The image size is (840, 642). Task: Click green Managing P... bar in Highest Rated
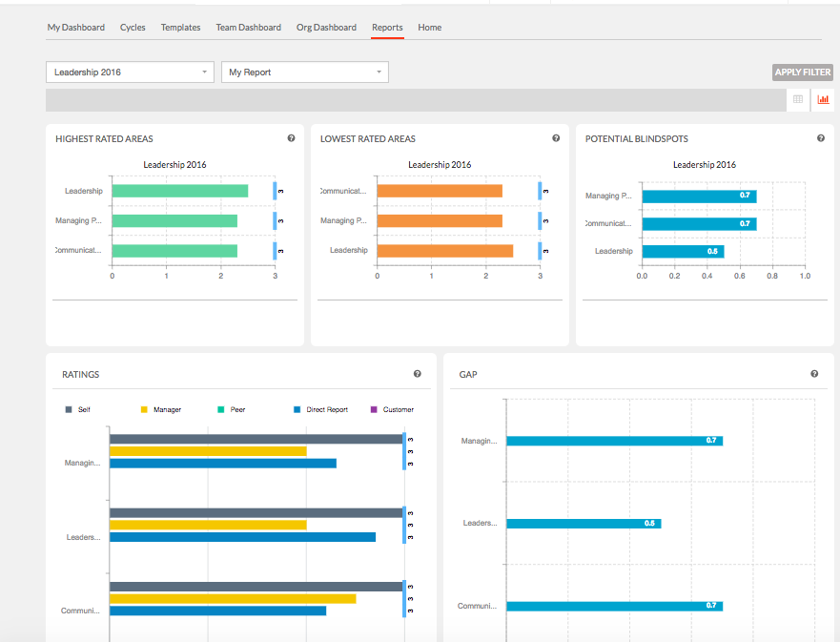[174, 220]
